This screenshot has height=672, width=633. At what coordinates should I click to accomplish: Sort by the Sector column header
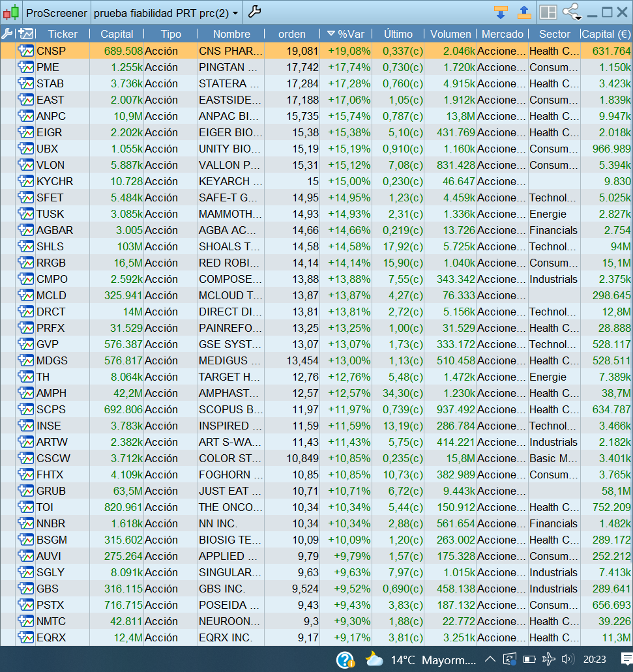click(x=555, y=34)
